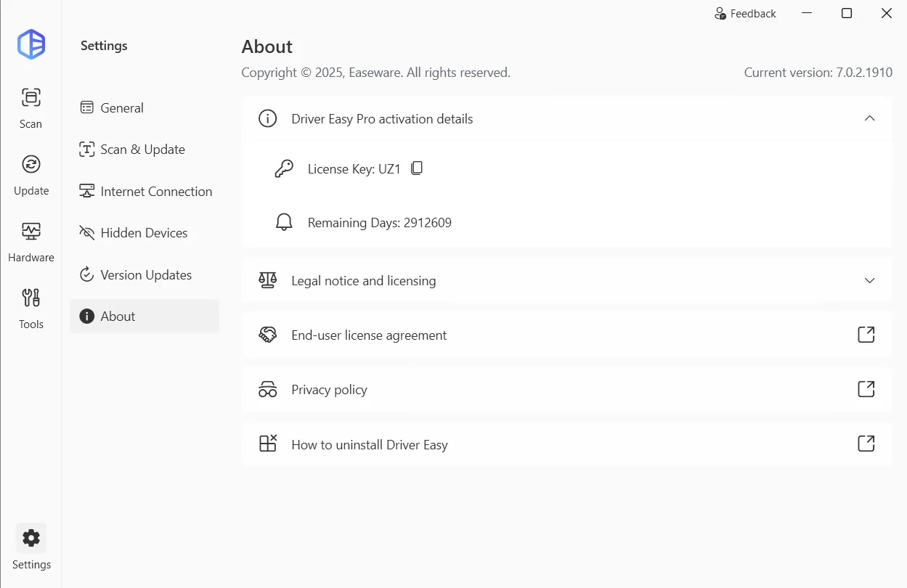The image size is (907, 588).
Task: Open Hidden Devices settings
Action: pyautogui.click(x=145, y=233)
